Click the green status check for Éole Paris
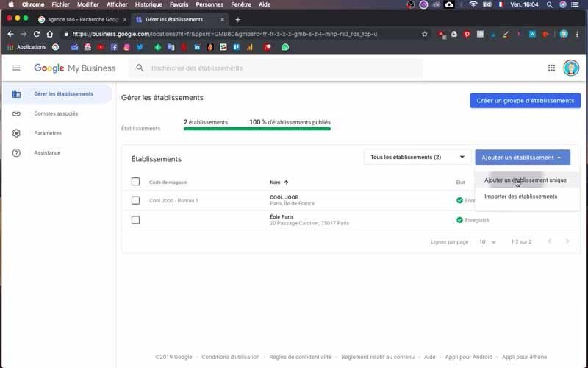The image size is (588, 368). [459, 220]
